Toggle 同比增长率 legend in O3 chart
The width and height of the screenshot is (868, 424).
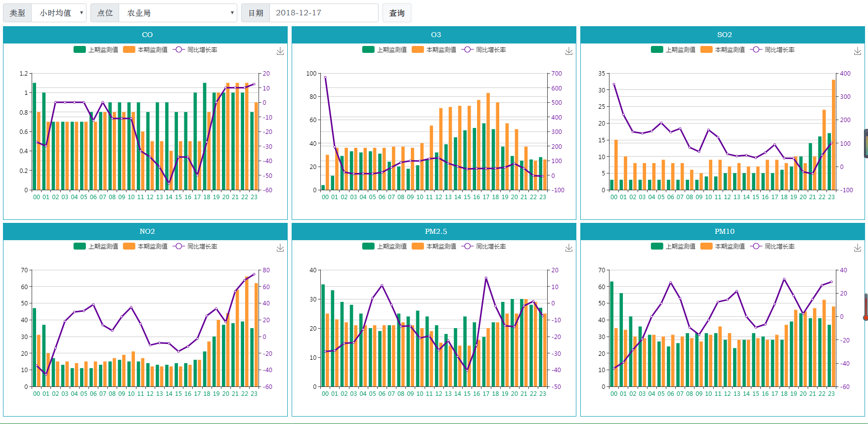tap(483, 49)
